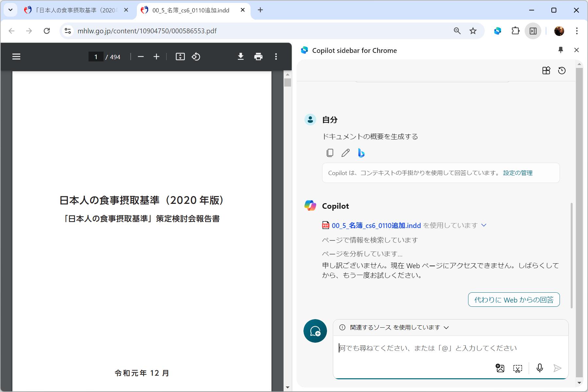The width and height of the screenshot is (588, 392).
Task: Click the PDF page number field
Action: coord(96,57)
